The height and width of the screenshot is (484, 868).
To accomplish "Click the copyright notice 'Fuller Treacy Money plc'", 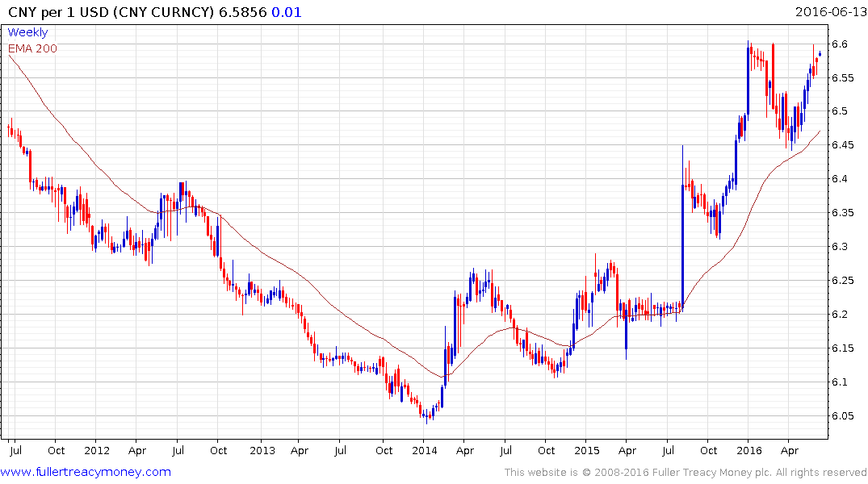I will point(712,473).
